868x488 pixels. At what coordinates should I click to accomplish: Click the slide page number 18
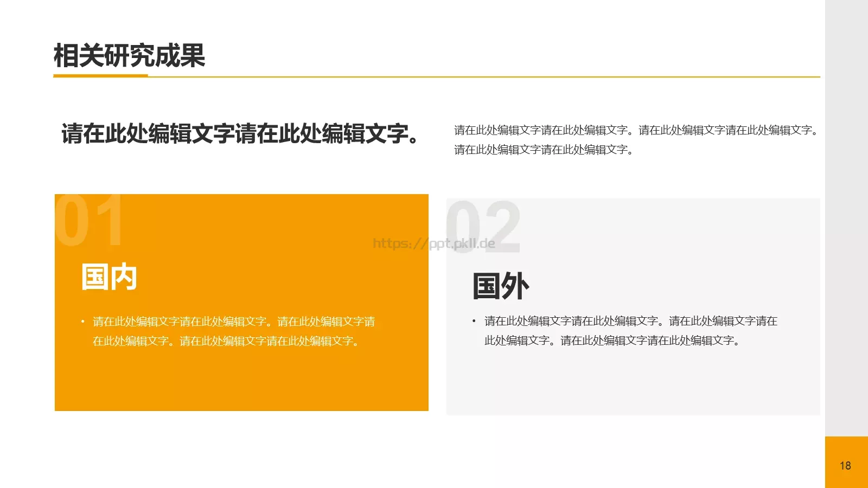pyautogui.click(x=845, y=466)
